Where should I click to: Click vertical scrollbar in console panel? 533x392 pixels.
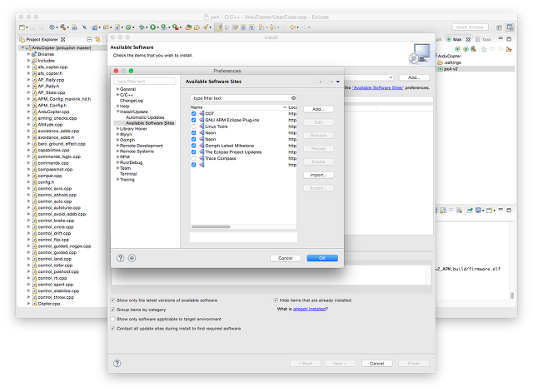(x=512, y=295)
